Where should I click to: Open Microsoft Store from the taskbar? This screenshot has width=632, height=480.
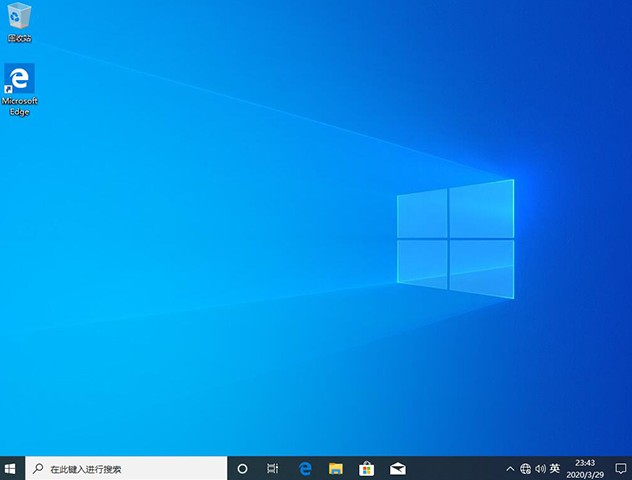(366, 469)
